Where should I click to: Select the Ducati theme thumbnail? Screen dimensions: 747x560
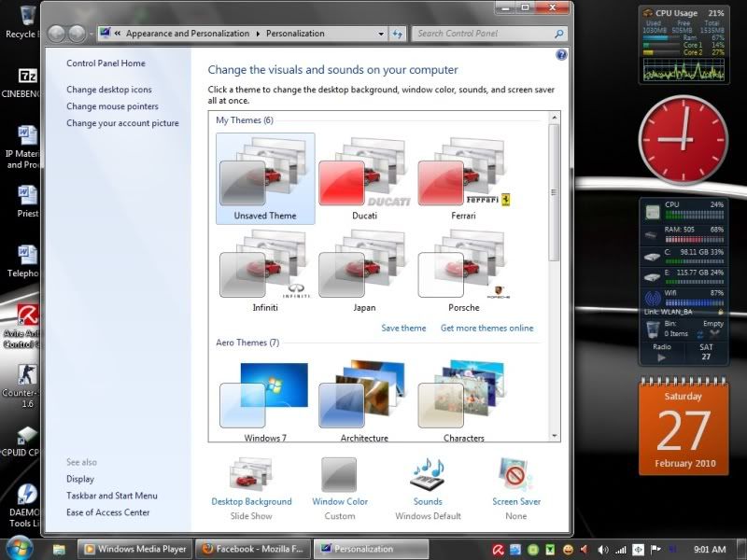coord(364,178)
